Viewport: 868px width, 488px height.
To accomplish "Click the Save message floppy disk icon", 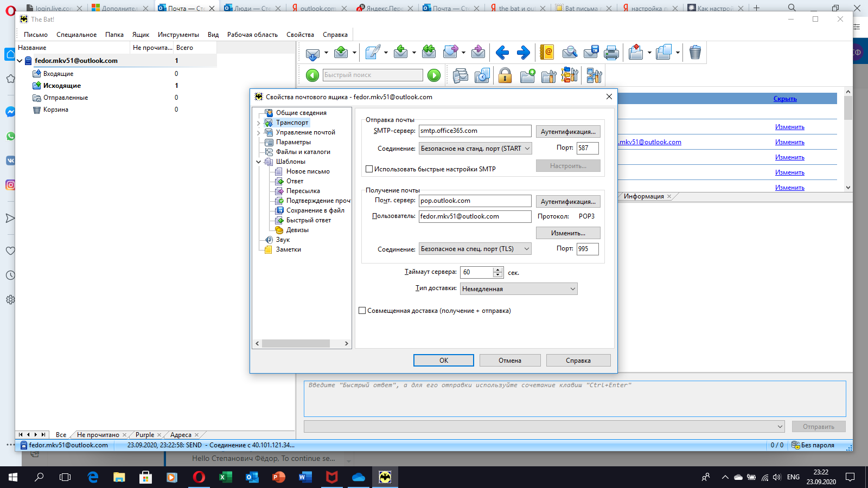I will coord(591,53).
